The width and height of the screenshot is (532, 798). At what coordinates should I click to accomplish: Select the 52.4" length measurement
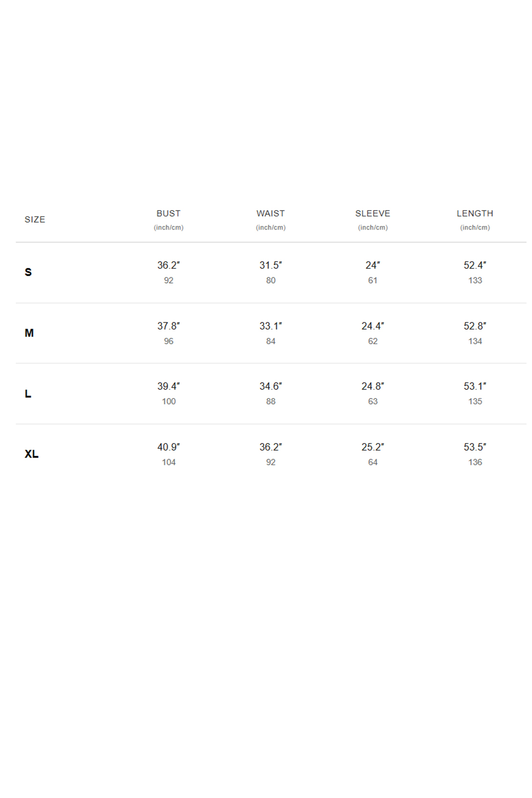click(x=475, y=265)
